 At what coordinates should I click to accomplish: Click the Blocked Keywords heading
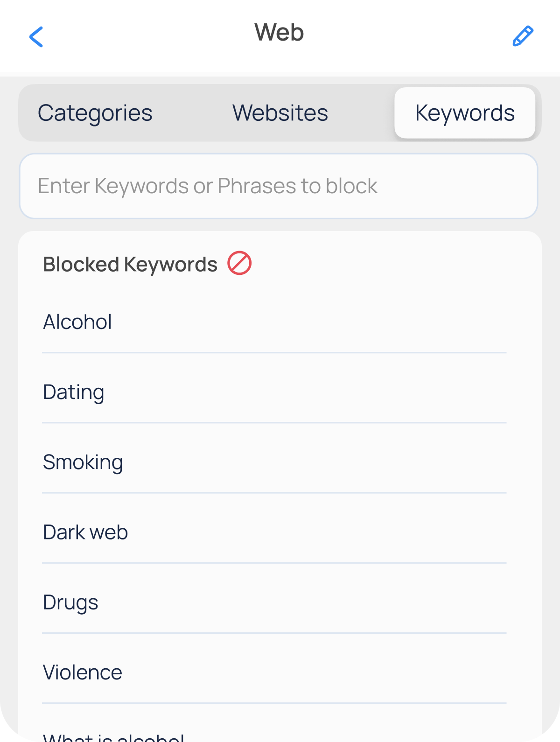[130, 264]
